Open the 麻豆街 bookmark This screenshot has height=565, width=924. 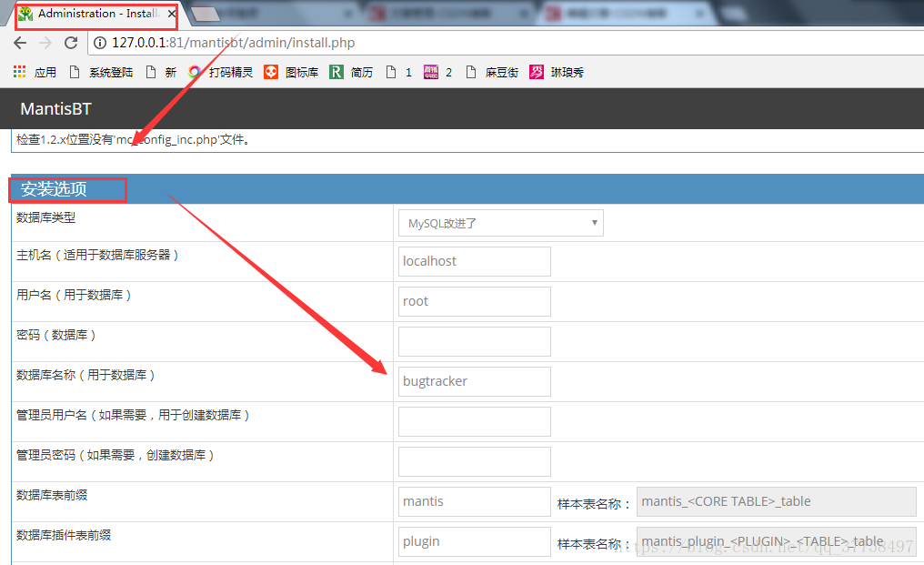tap(491, 72)
